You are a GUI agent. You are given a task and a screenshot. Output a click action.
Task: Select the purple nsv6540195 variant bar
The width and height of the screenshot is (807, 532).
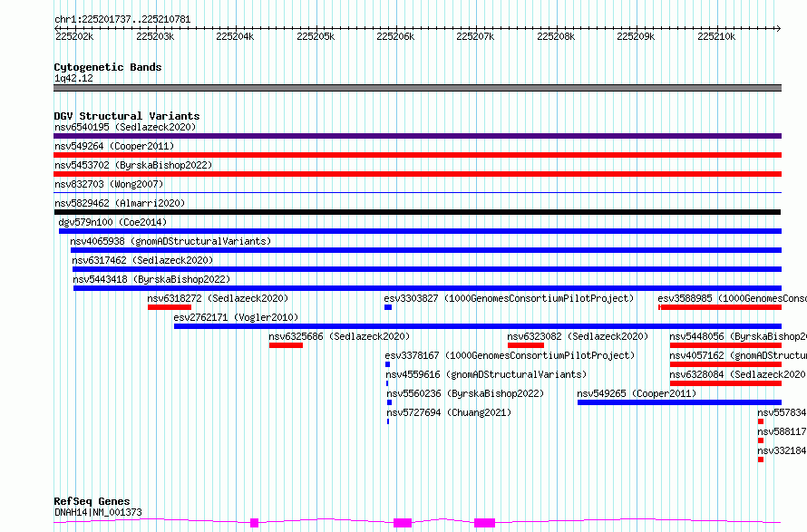(x=417, y=136)
